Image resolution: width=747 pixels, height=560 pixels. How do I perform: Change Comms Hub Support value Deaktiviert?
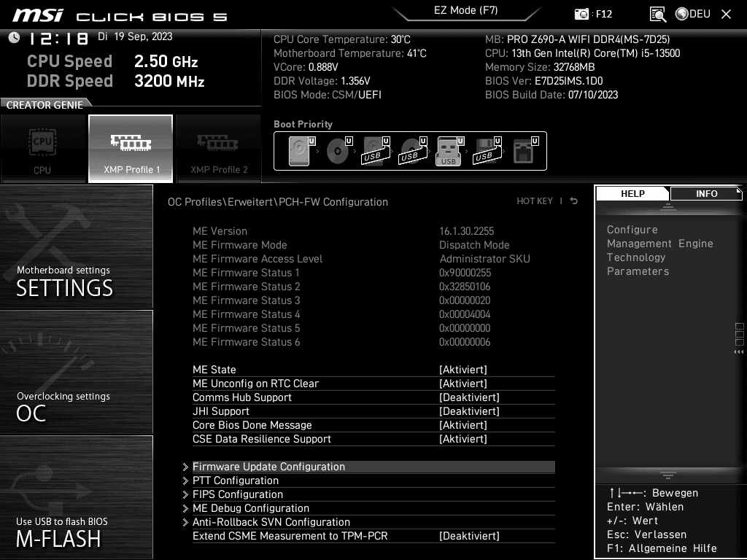(x=469, y=397)
